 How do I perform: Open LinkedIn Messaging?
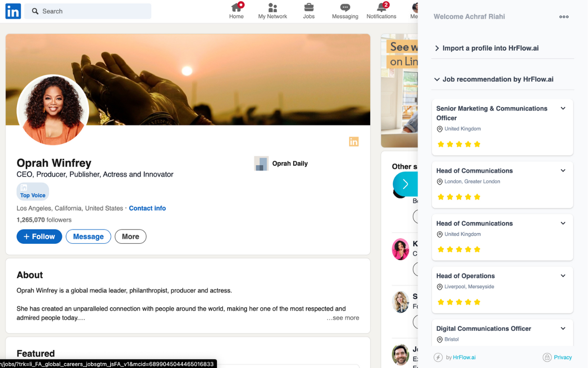tap(345, 11)
